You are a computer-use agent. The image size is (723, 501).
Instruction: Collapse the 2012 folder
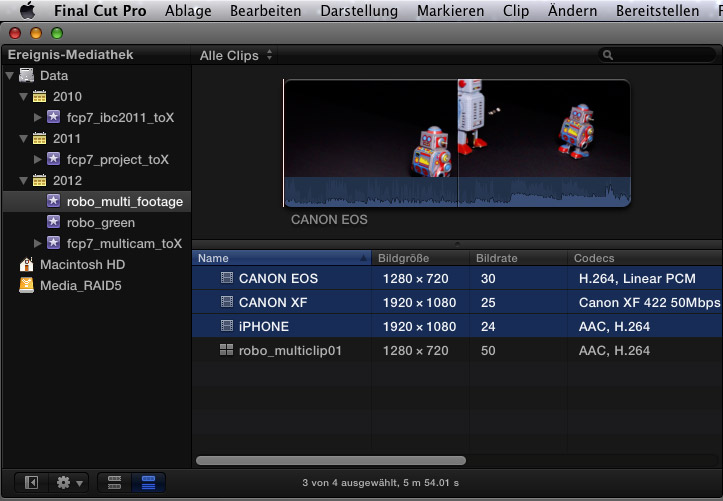[25, 181]
